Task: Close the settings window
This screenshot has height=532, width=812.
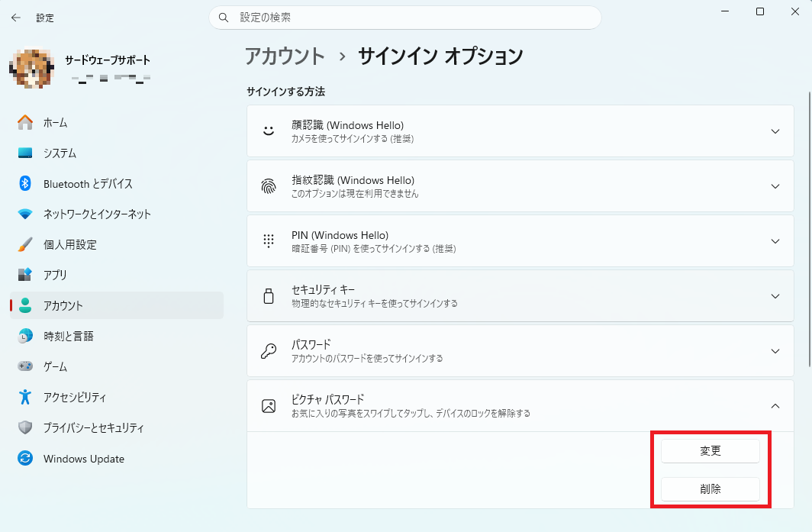Action: click(795, 11)
